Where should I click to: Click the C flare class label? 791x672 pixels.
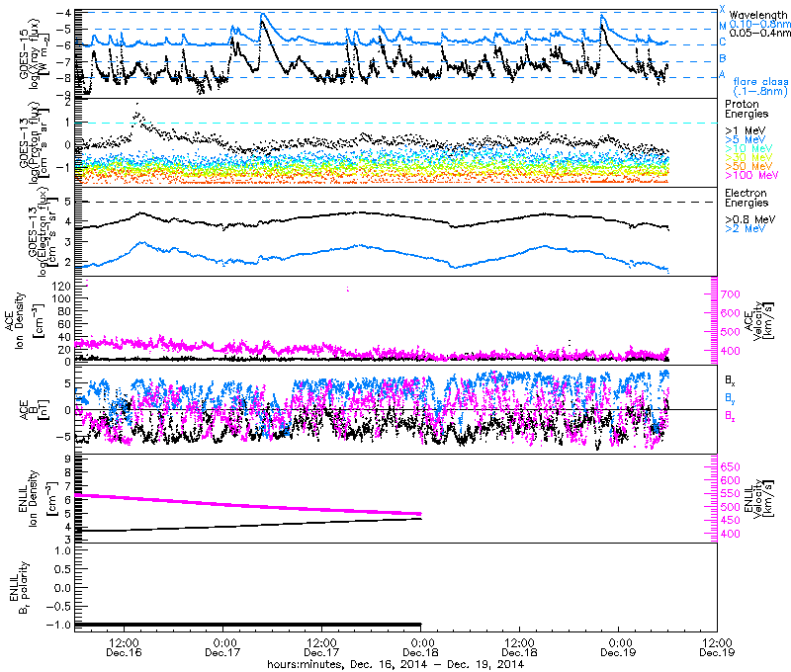click(723, 42)
